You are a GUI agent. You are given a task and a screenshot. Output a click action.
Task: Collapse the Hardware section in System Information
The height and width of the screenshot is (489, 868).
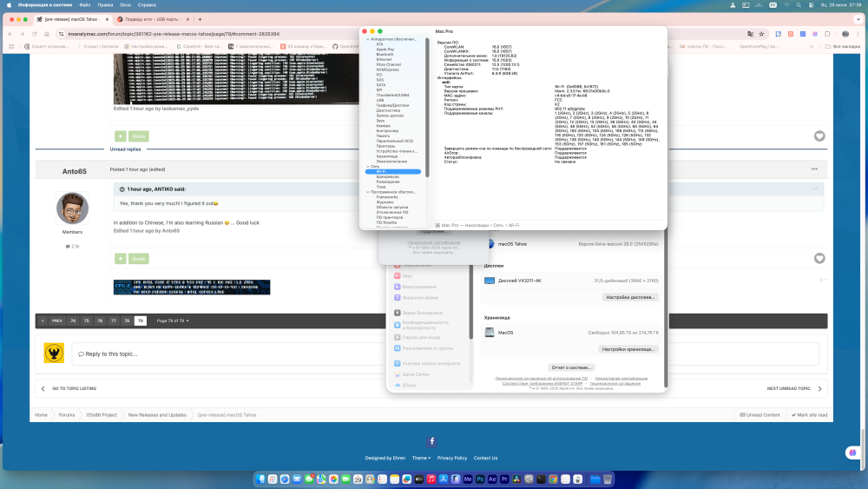pyautogui.click(x=367, y=39)
